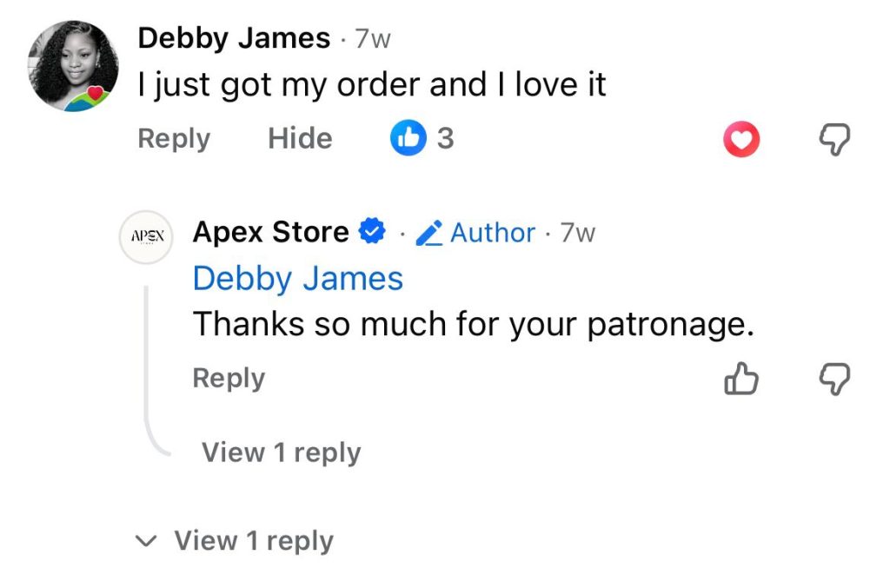Image resolution: width=890 pixels, height=588 pixels.
Task: Expand the bottom chevron View 1 reply
Action: (253, 541)
